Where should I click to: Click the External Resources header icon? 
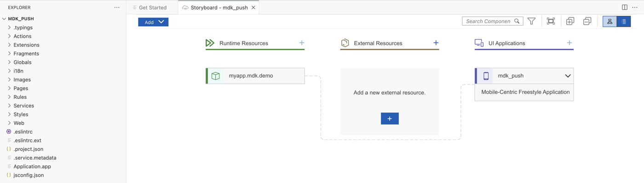click(x=345, y=43)
